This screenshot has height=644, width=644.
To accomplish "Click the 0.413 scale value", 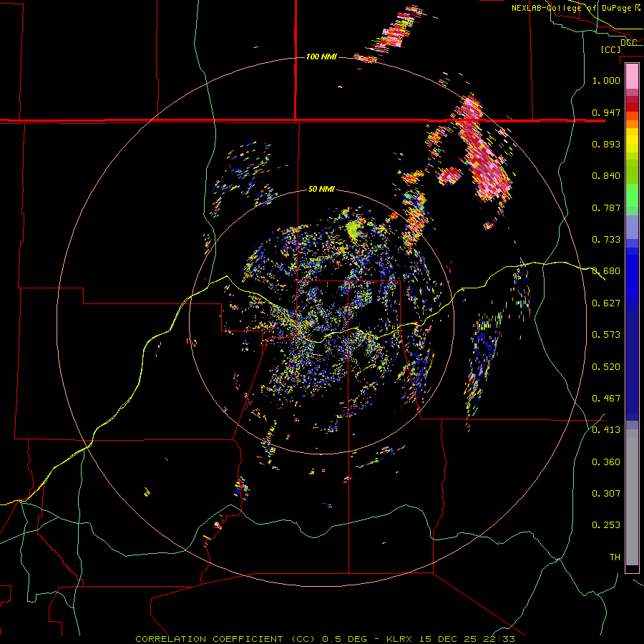I will pyautogui.click(x=606, y=430).
